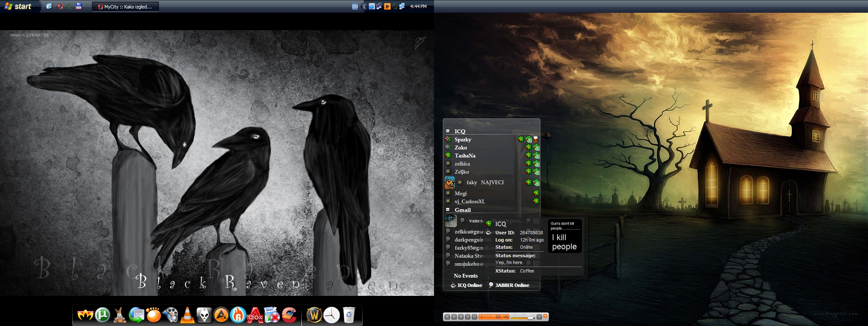The width and height of the screenshot is (868, 326).
Task: Click the EN language indicator
Action: coord(355,6)
